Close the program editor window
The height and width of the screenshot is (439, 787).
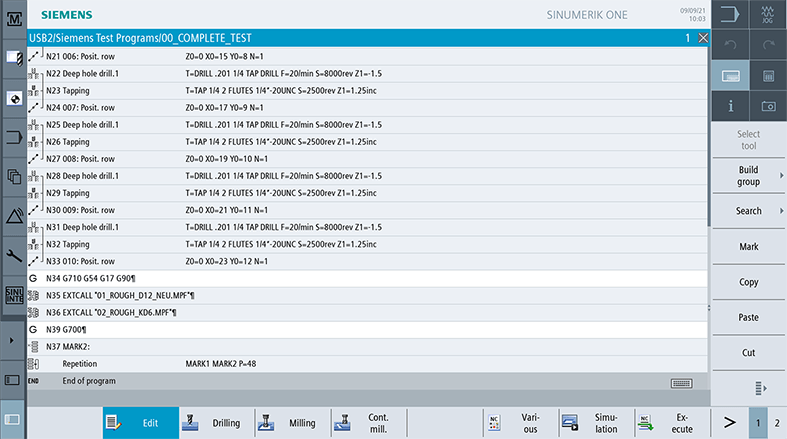703,38
